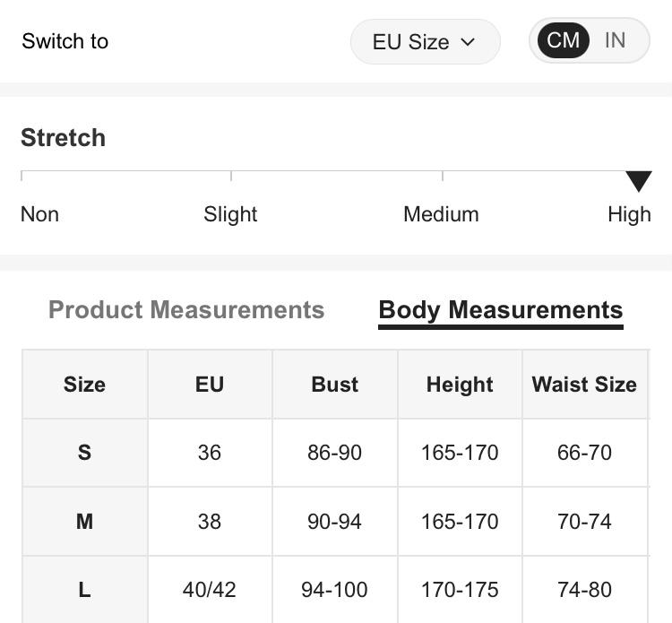Screen dimensions: 672x623
Task: Switch measurement units to IN
Action: pos(615,40)
